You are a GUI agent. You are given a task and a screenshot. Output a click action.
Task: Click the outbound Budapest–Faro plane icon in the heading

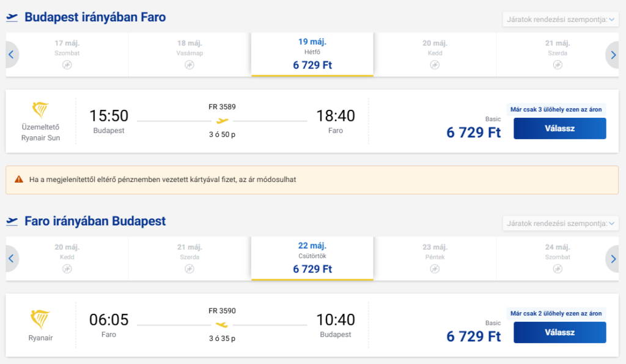(x=12, y=18)
